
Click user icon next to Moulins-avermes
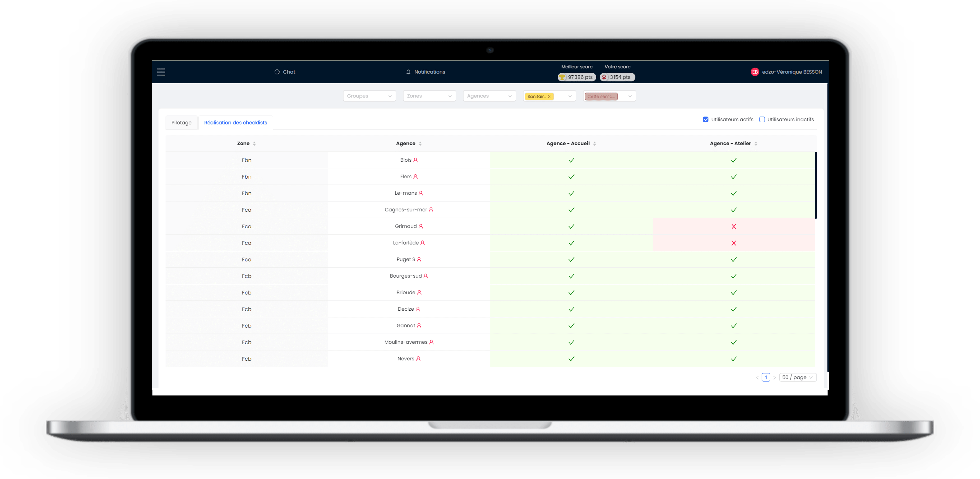pos(431,342)
